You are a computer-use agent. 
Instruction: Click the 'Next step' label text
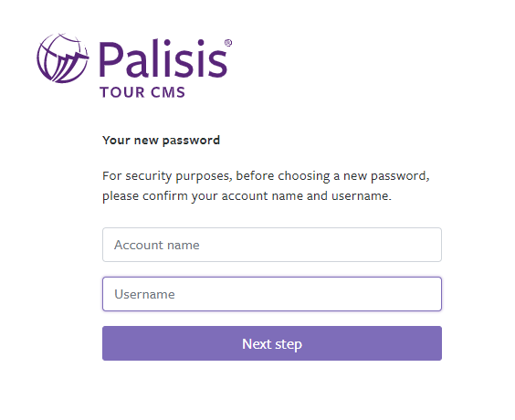click(272, 344)
